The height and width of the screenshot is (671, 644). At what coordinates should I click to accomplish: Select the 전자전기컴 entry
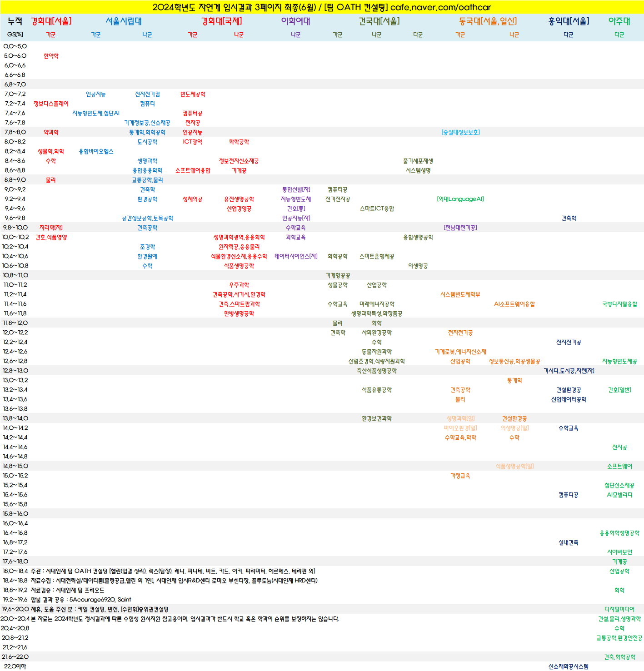pyautogui.click(x=147, y=94)
